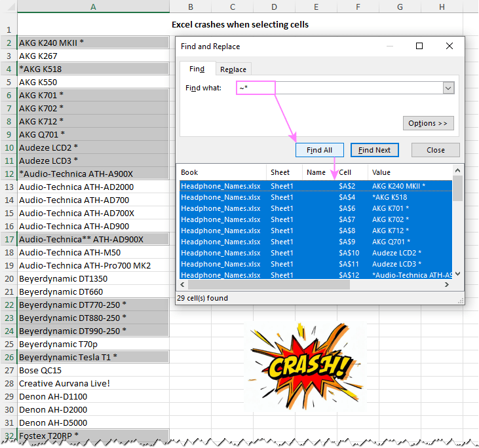Select result row for cell $A$8
The height and width of the screenshot is (448, 479).
pyautogui.click(x=316, y=231)
